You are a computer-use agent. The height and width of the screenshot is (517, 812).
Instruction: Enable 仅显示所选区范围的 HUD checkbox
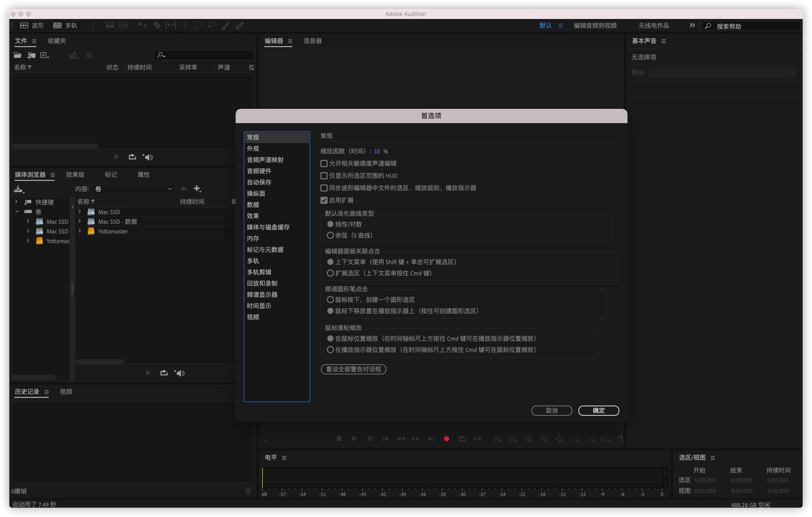324,176
